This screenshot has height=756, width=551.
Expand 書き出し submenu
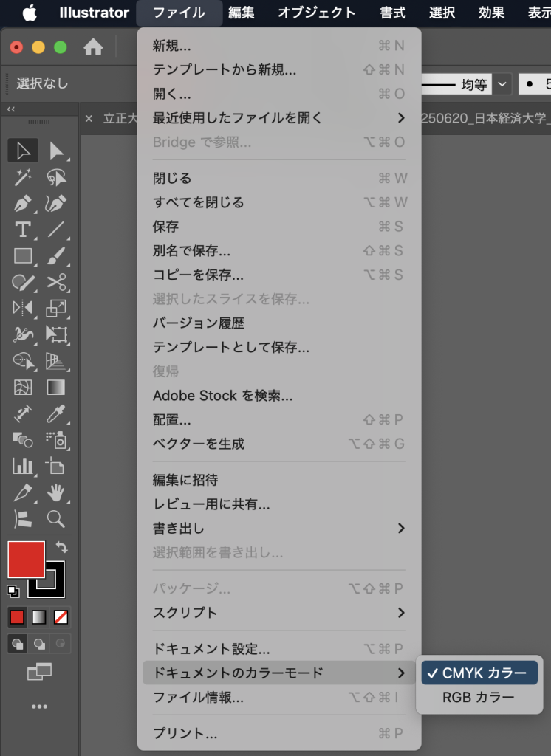(279, 529)
